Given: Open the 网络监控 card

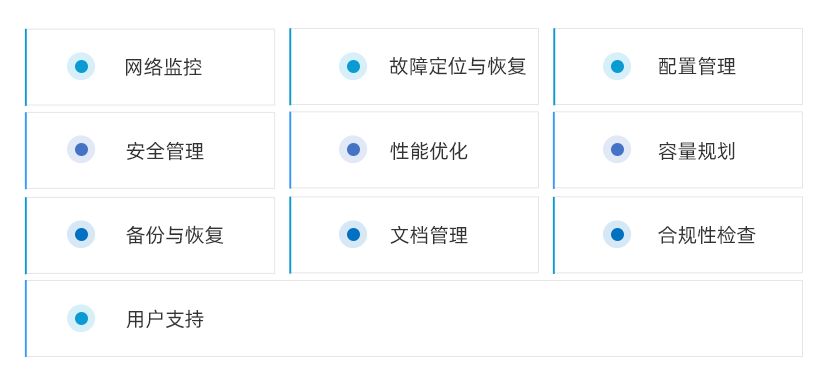Looking at the screenshot, I should [150, 67].
